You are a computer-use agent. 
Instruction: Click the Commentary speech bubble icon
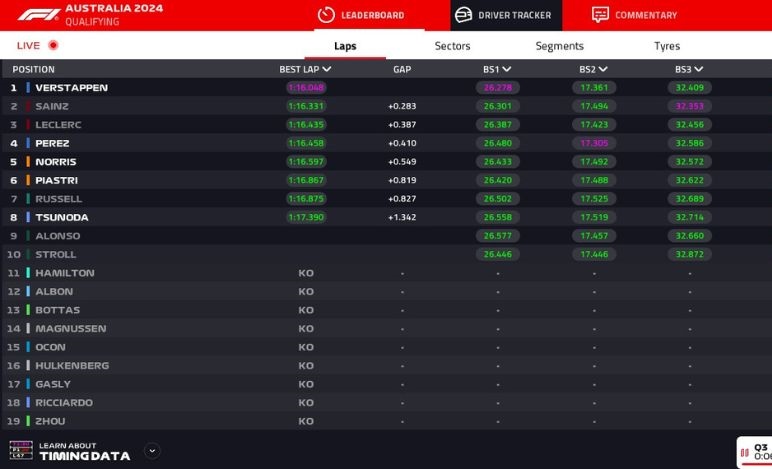600,15
